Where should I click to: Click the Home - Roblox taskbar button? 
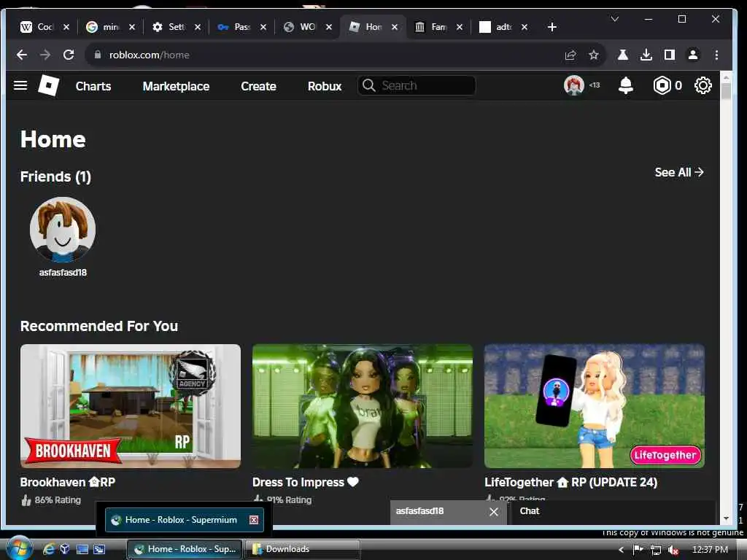(x=185, y=549)
